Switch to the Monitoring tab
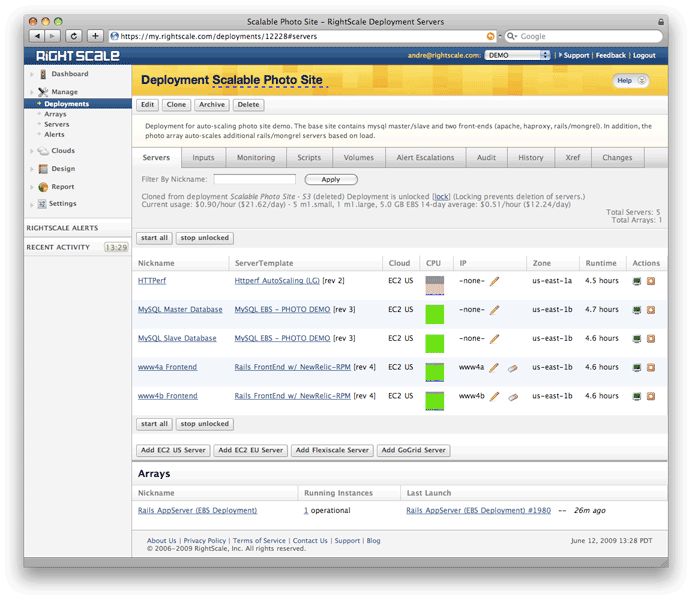 pyautogui.click(x=256, y=158)
